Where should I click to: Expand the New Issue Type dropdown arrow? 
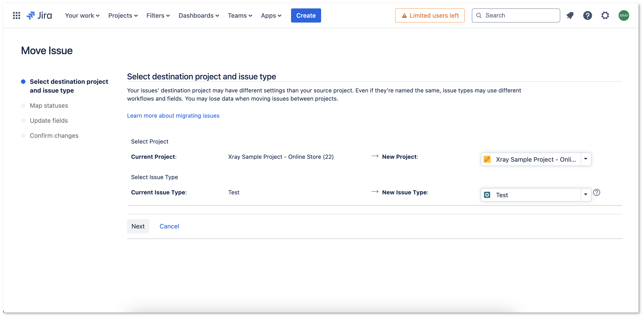coord(586,195)
